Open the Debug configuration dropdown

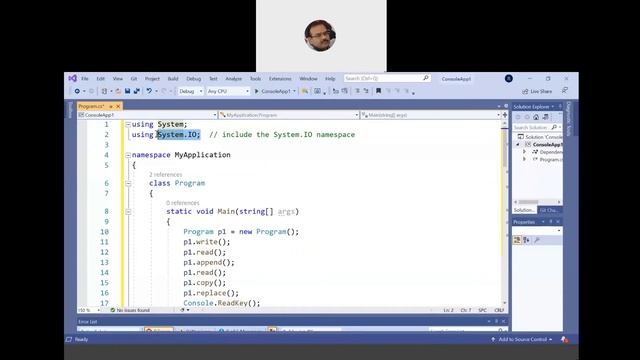(x=190, y=91)
